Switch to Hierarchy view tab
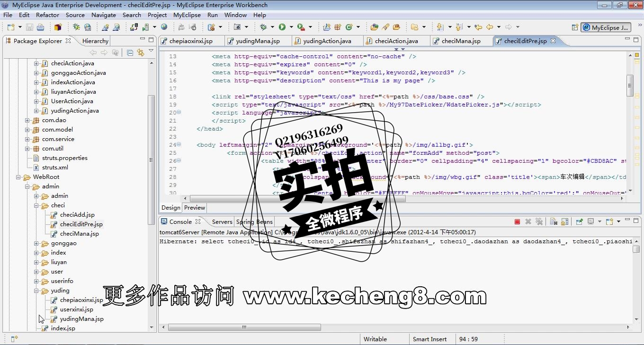644x345 pixels. (x=95, y=41)
